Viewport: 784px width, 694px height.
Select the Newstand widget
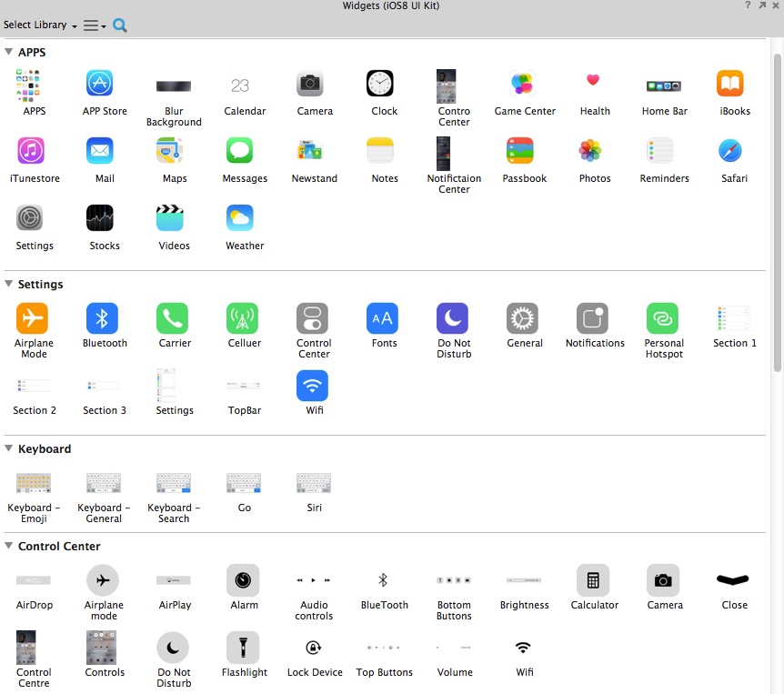(310, 150)
